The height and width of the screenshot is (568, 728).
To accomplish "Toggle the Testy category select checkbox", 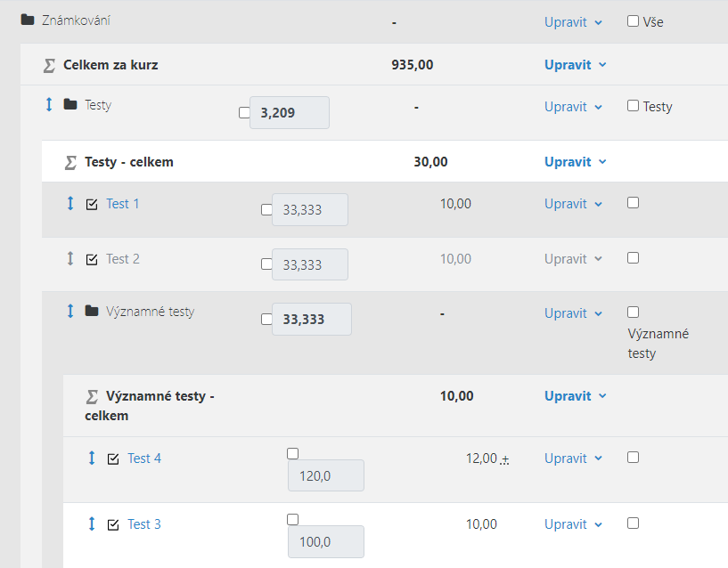I will point(633,106).
